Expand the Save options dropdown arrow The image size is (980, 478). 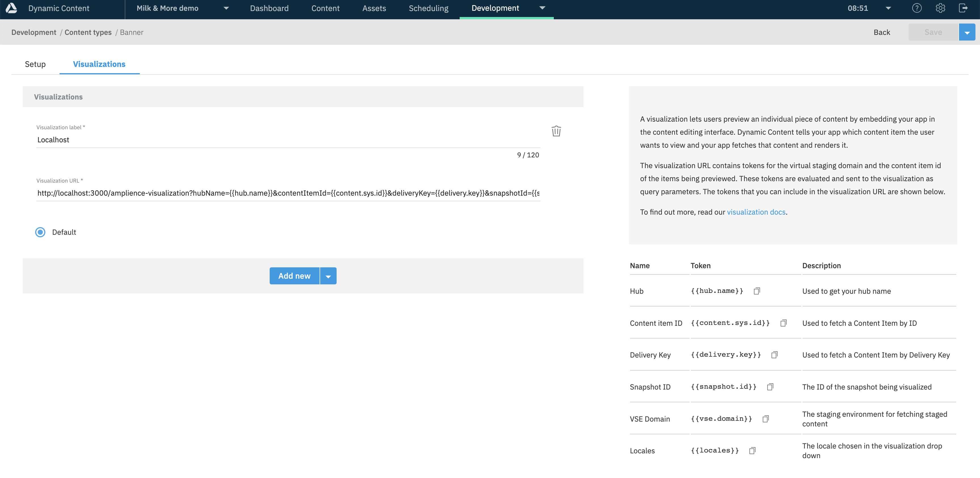[x=967, y=32]
